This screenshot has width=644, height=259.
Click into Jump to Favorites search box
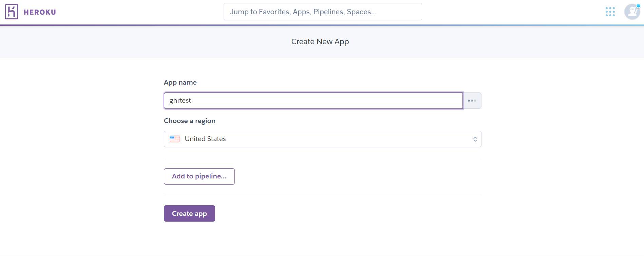(322, 12)
